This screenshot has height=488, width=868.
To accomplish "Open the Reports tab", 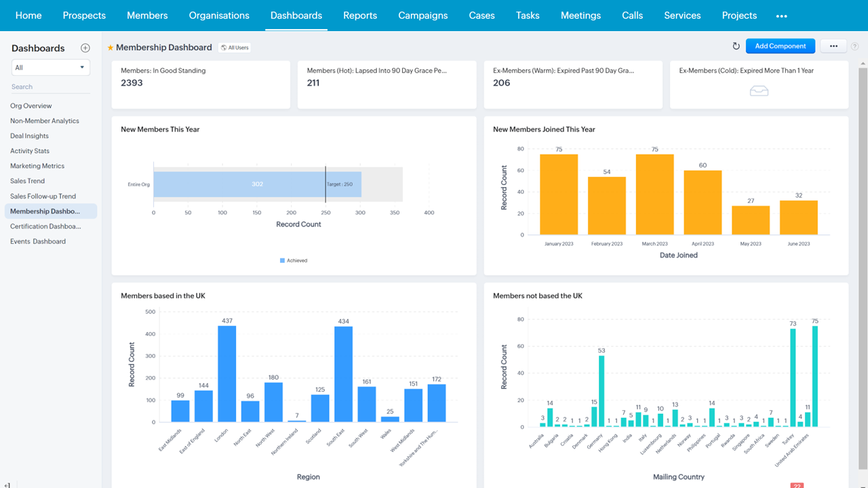I will [x=360, y=16].
